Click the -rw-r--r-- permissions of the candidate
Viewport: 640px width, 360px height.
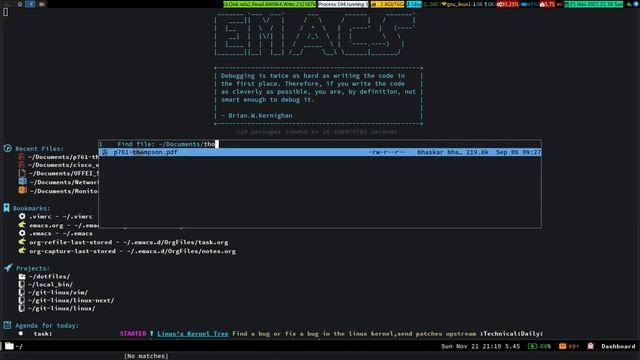[x=387, y=152]
